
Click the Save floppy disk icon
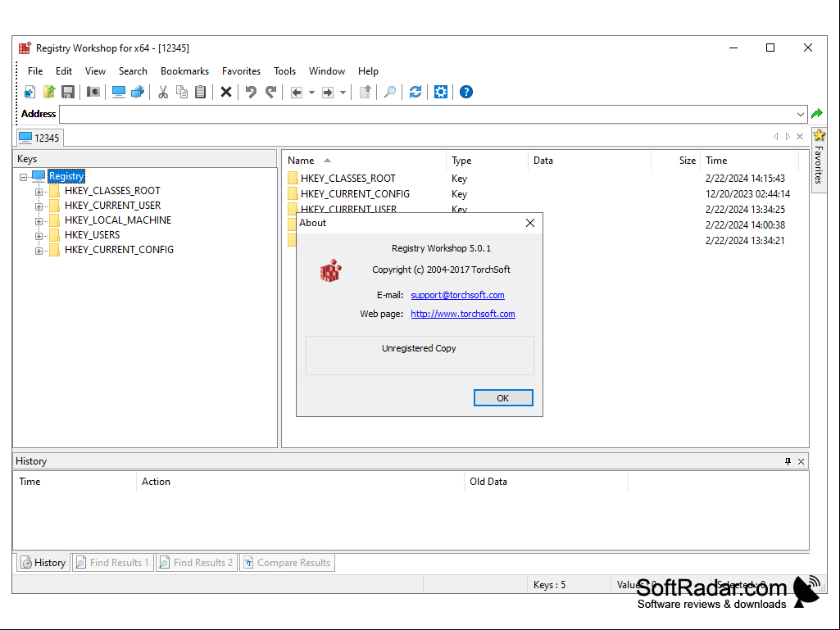pyautogui.click(x=67, y=92)
